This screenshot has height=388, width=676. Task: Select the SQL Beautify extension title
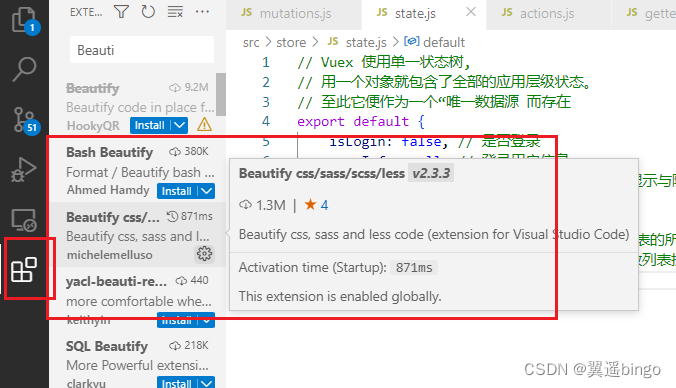[x=107, y=346]
